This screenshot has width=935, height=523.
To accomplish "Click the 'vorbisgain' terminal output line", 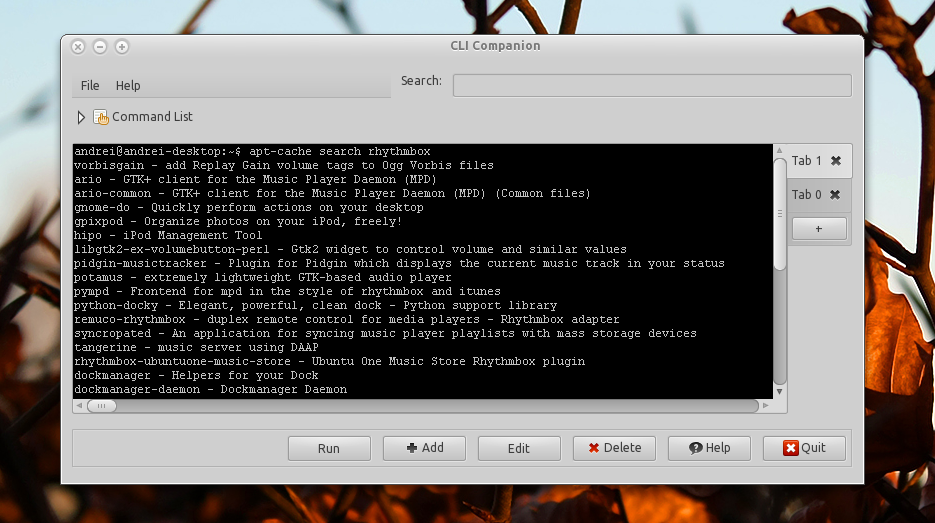I will point(284,165).
